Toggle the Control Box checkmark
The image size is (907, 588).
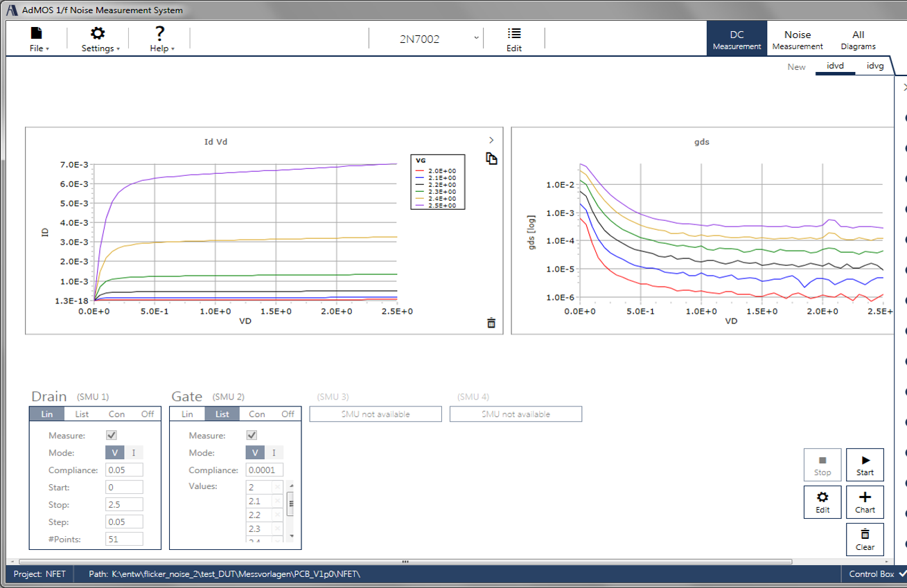tap(901, 574)
